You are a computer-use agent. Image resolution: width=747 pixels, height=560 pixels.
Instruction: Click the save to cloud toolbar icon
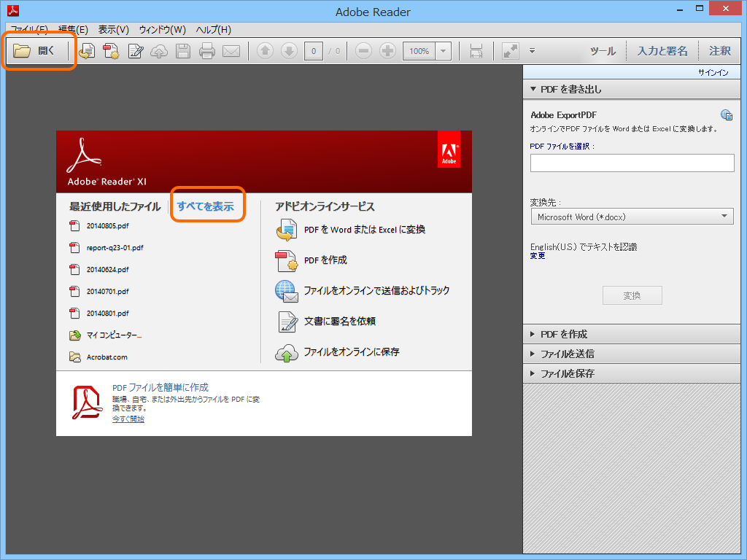[159, 51]
